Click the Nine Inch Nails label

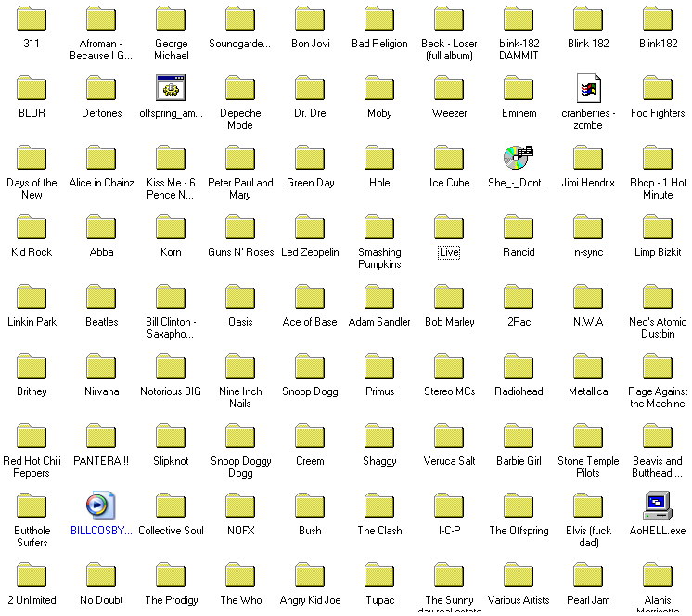click(x=240, y=397)
